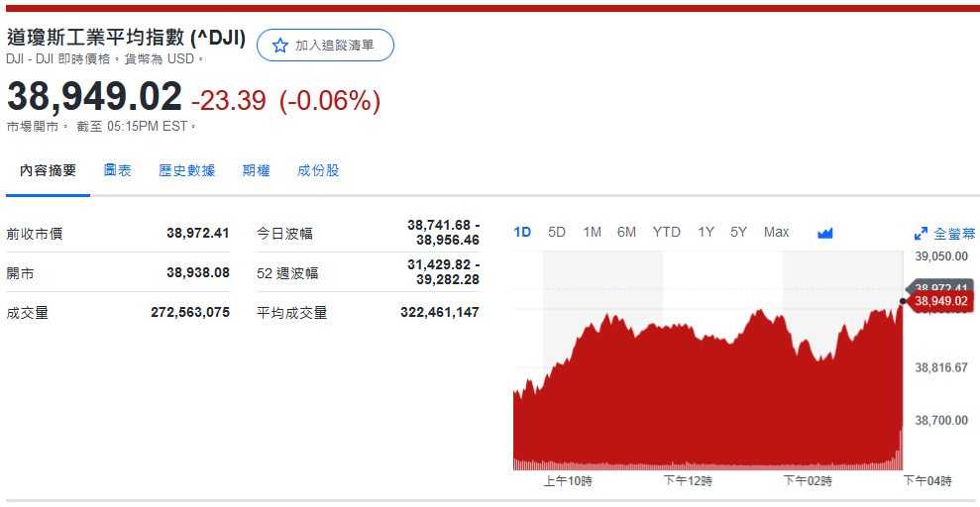The image size is (980, 507).
Task: Pick the 1Y chart range
Action: (x=706, y=232)
